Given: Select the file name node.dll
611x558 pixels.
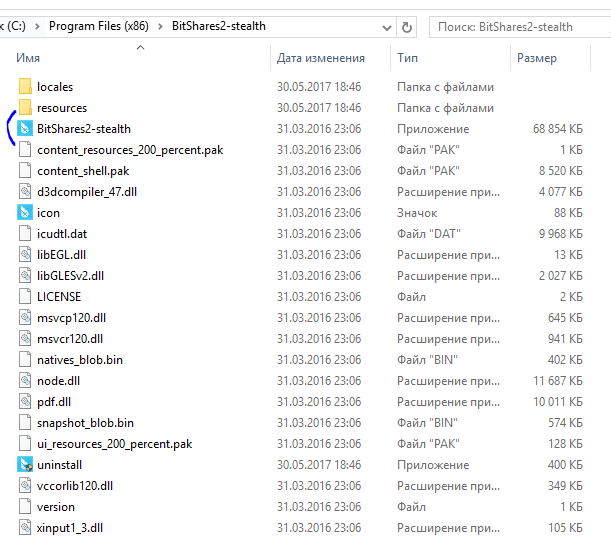Looking at the screenshot, I should point(58,381).
